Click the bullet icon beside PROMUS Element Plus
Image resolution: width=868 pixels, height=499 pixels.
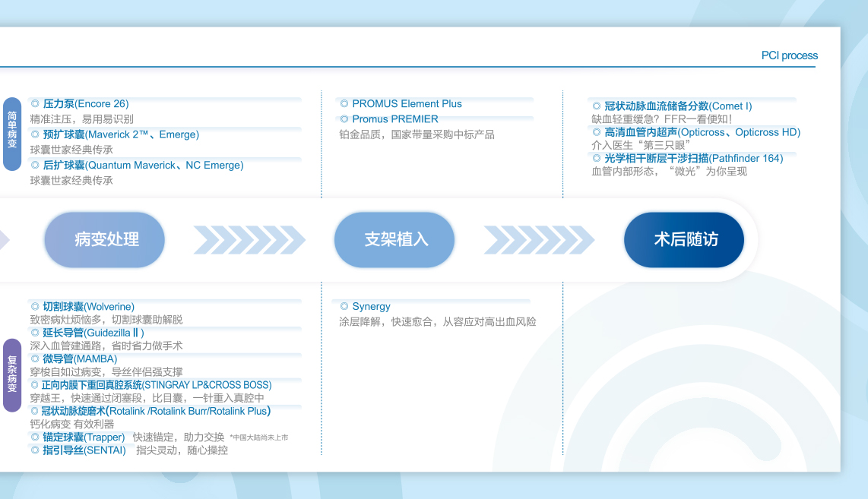344,103
